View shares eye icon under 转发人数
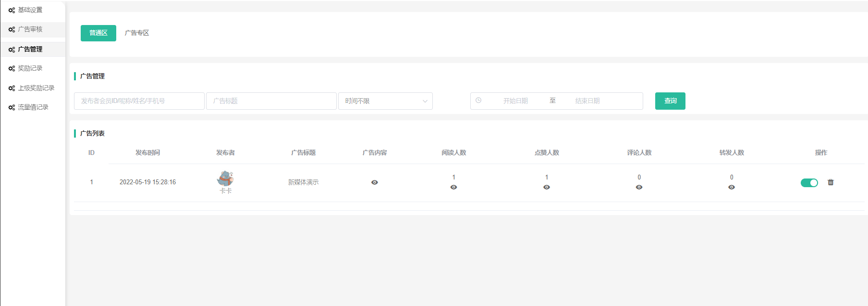Image resolution: width=868 pixels, height=306 pixels. point(732,187)
